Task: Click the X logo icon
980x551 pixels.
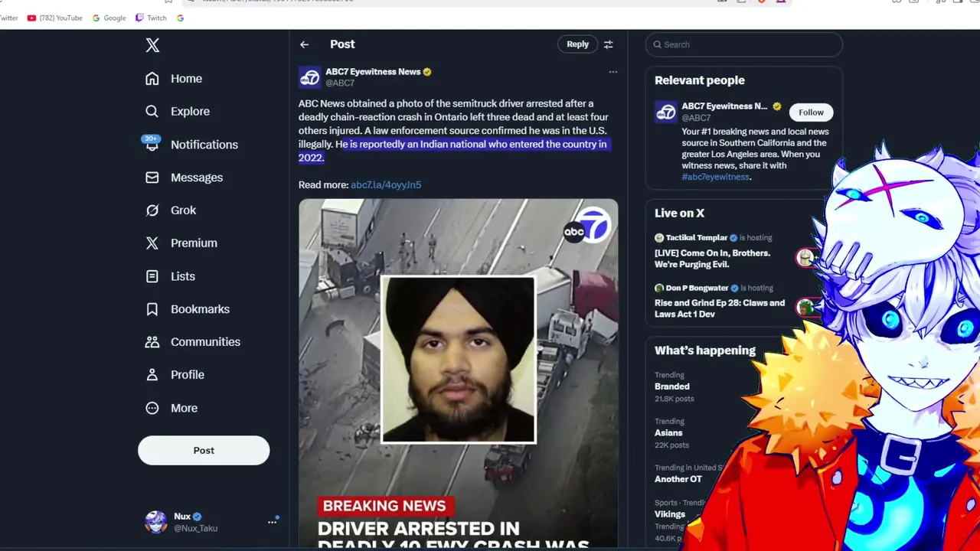Action: [x=152, y=45]
